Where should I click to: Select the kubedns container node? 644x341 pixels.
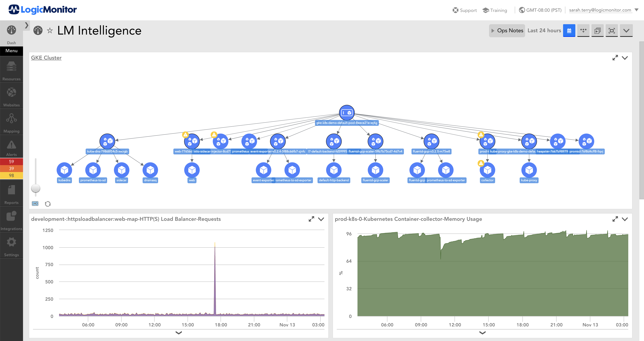point(64,170)
